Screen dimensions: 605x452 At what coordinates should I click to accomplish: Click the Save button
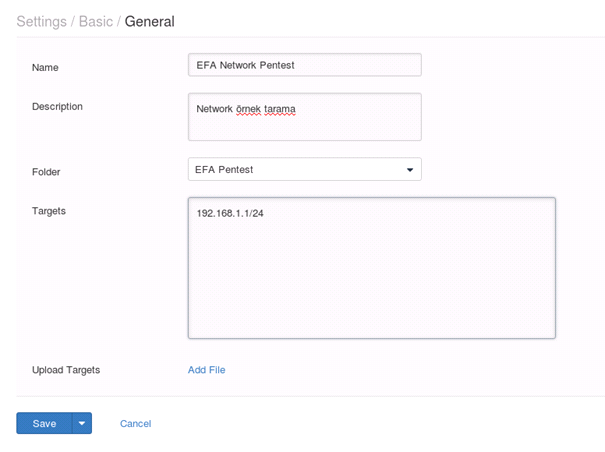click(44, 423)
